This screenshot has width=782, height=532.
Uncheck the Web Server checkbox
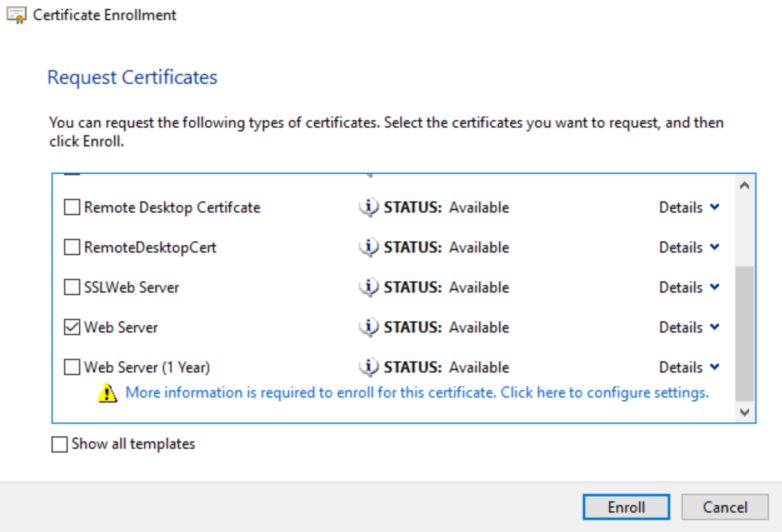tap(72, 327)
